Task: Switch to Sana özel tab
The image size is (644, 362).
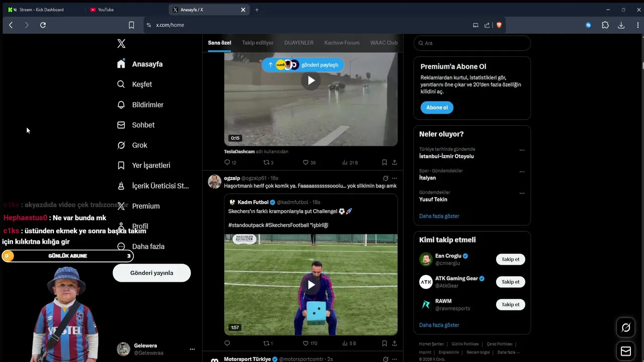Action: [x=219, y=43]
